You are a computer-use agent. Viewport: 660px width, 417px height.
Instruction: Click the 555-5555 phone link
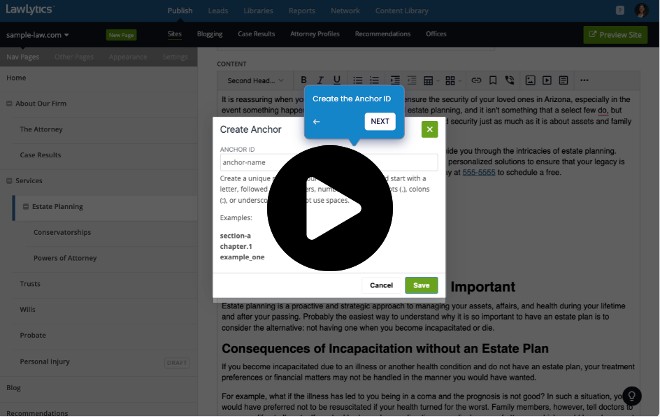tap(479, 172)
